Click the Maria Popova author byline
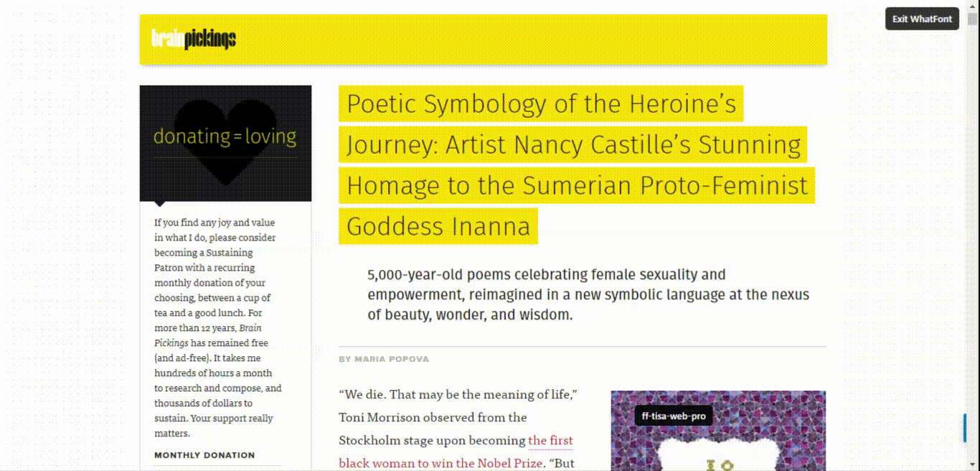Viewport: 980px width, 471px height. 384,359
